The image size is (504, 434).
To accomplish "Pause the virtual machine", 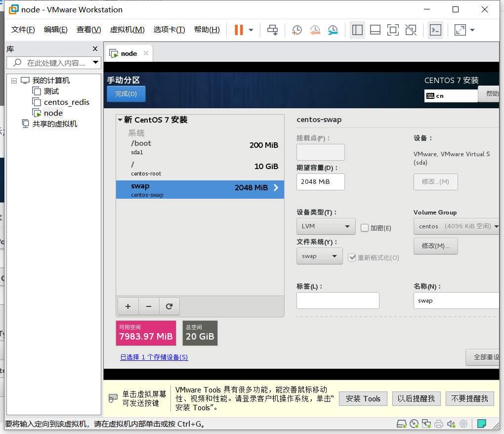I will pos(239,30).
